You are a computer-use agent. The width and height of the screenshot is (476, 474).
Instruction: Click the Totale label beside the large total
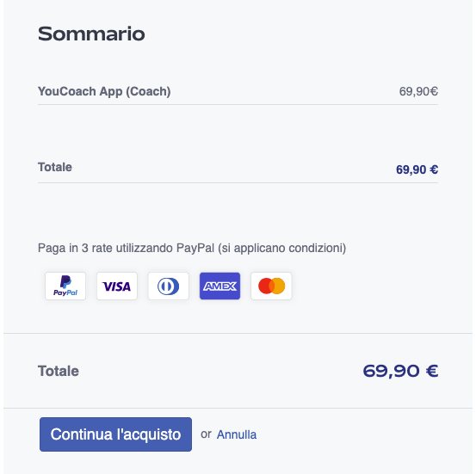[x=59, y=371]
